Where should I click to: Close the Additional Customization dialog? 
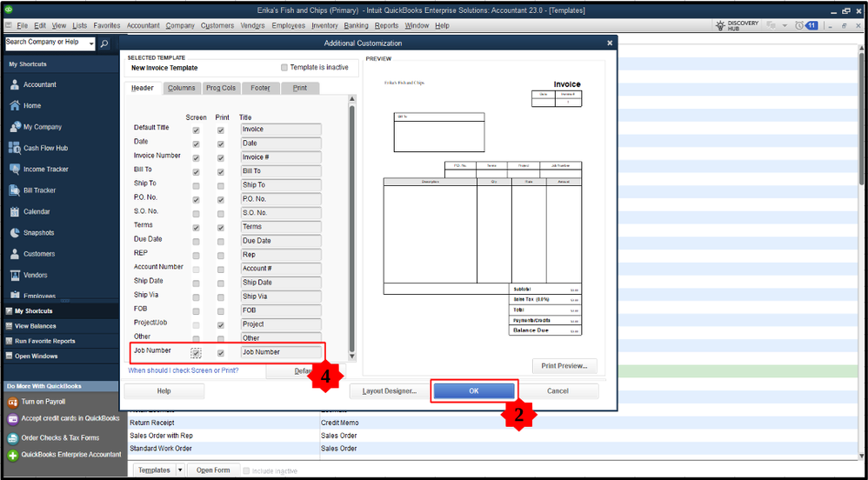coord(610,43)
